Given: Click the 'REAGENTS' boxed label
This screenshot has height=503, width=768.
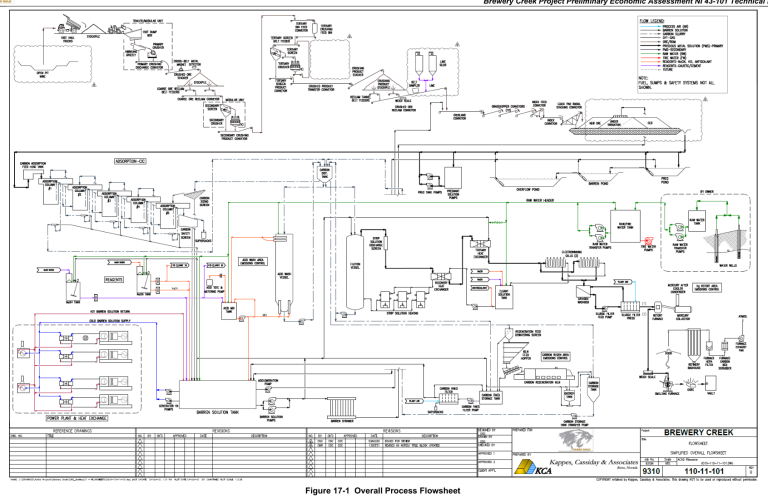Looking at the screenshot, I should click(x=114, y=280).
